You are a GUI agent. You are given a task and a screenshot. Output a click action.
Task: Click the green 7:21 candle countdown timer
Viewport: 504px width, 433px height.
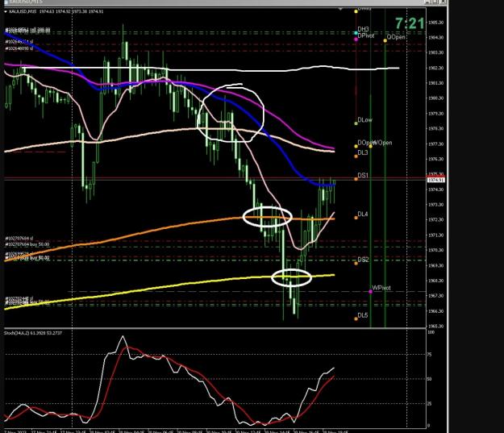click(410, 23)
